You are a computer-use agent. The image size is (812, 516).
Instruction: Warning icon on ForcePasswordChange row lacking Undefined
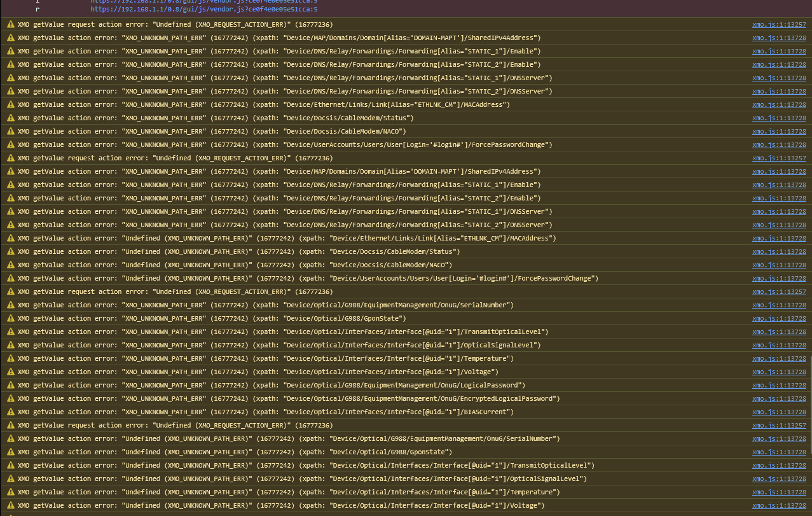[10, 144]
